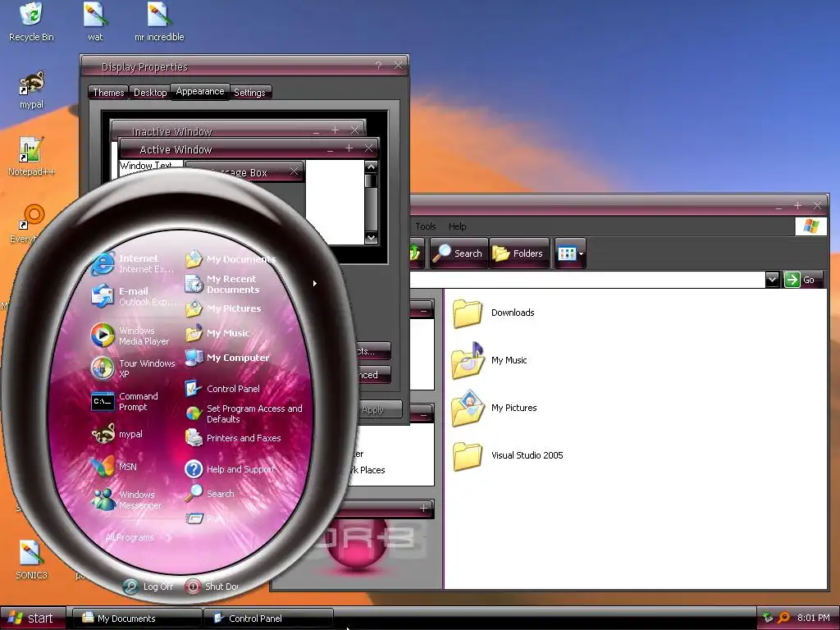Switch to Control Panel taskbar button
Image resolution: width=840 pixels, height=630 pixels.
pyautogui.click(x=269, y=619)
